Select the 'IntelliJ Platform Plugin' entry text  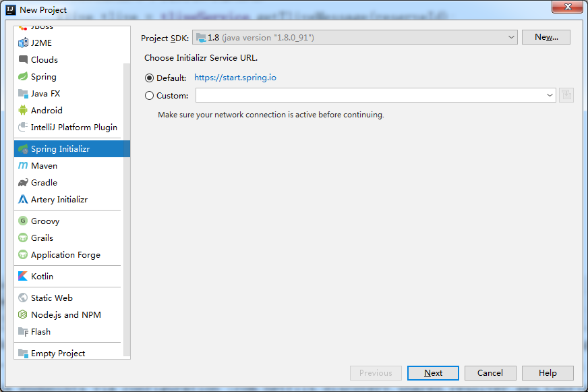[x=74, y=128]
